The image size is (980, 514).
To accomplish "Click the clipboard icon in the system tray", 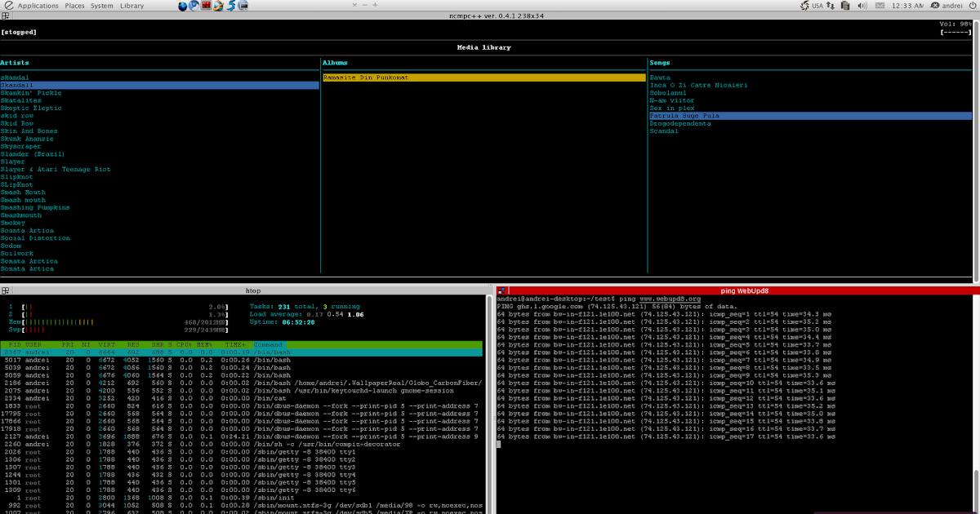I will pos(845,6).
